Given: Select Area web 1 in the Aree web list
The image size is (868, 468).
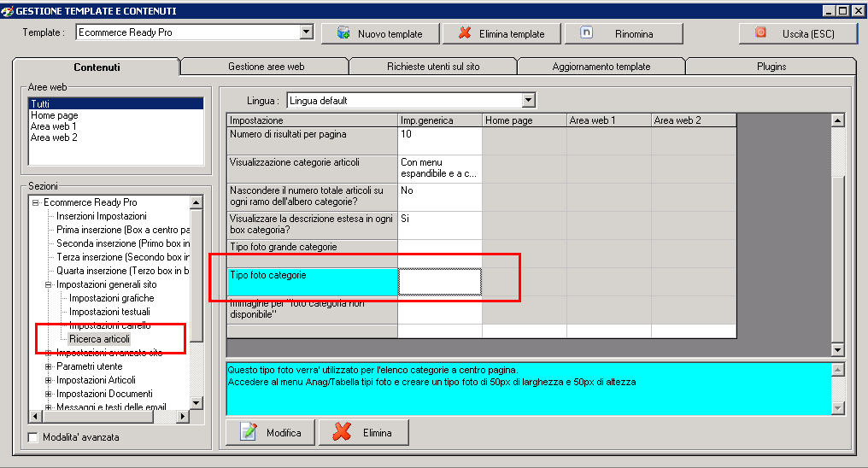Looking at the screenshot, I should pyautogui.click(x=115, y=126).
